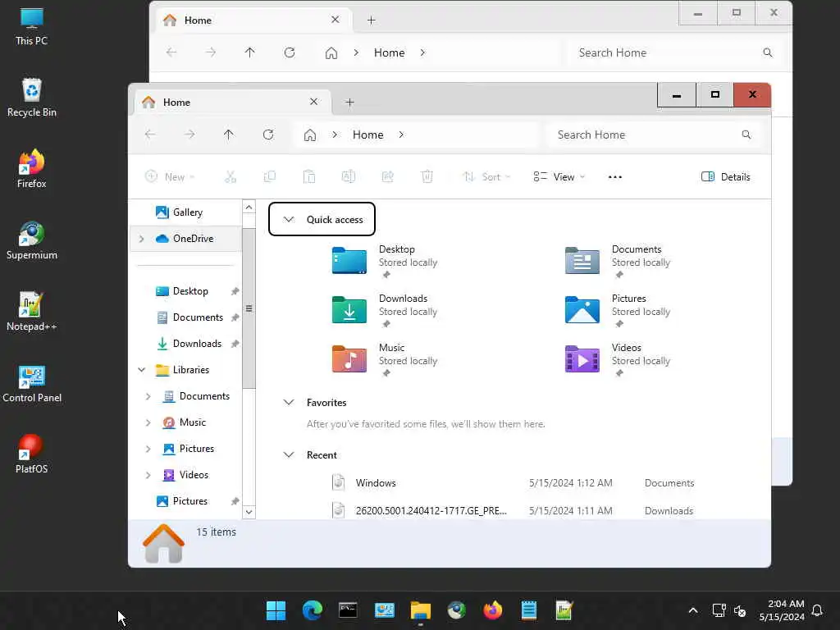Collapse the Favorites section

click(288, 402)
